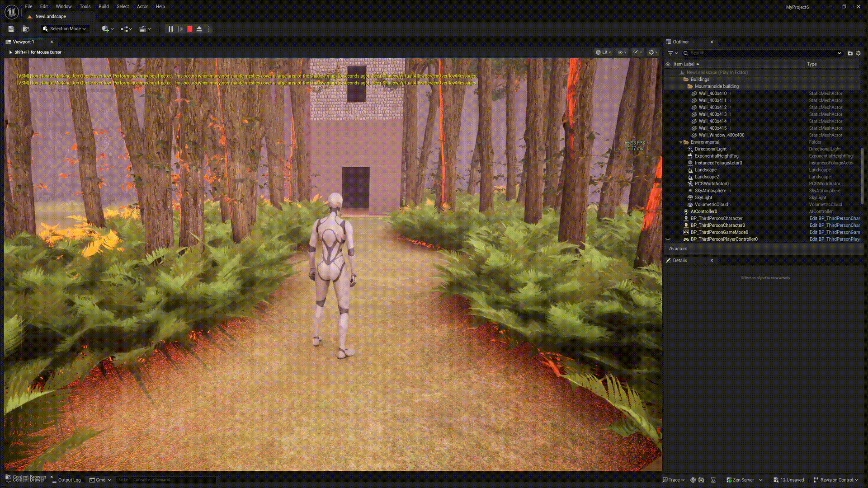The height and width of the screenshot is (488, 868).
Task: Open the Blueprints toolbar dropdown
Action: pos(126,29)
